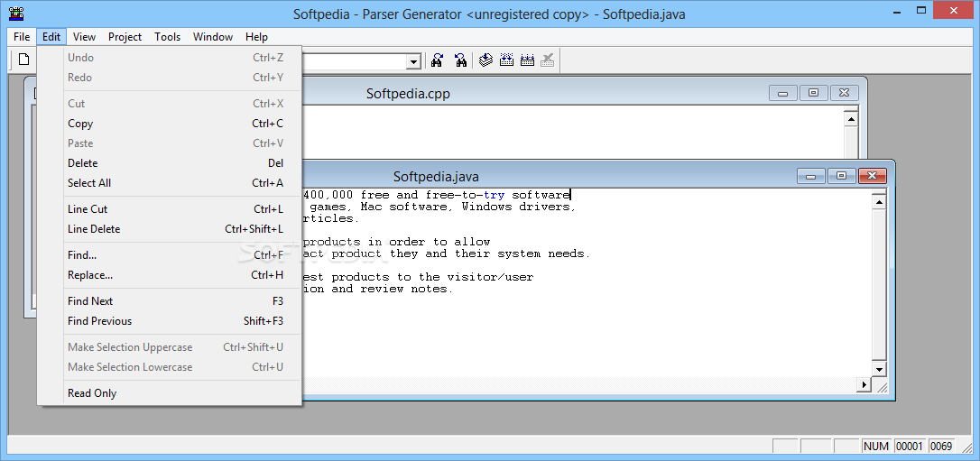Click the grayed-out Stop Build toolbar icon
This screenshot has width=980, height=461.
coord(548,60)
